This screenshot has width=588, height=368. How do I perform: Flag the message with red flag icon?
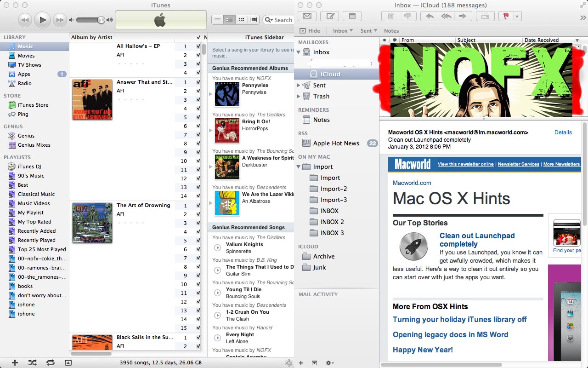[507, 17]
